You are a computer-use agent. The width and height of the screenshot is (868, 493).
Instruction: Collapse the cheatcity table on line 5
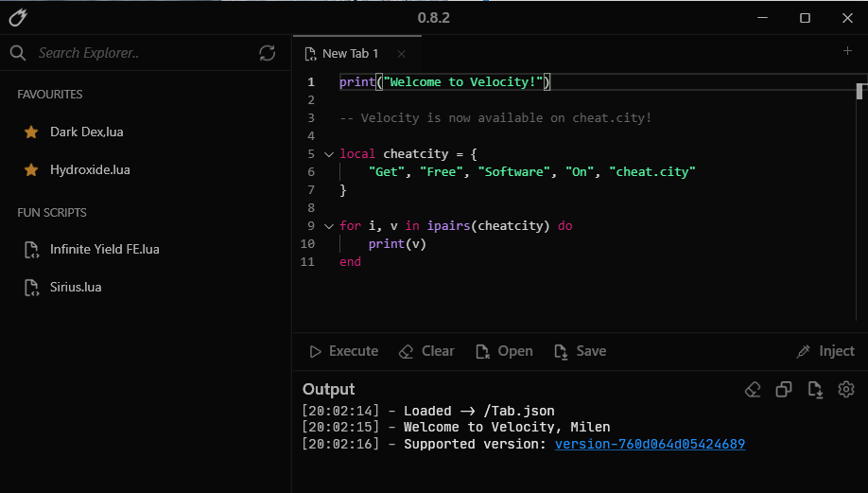(x=328, y=154)
